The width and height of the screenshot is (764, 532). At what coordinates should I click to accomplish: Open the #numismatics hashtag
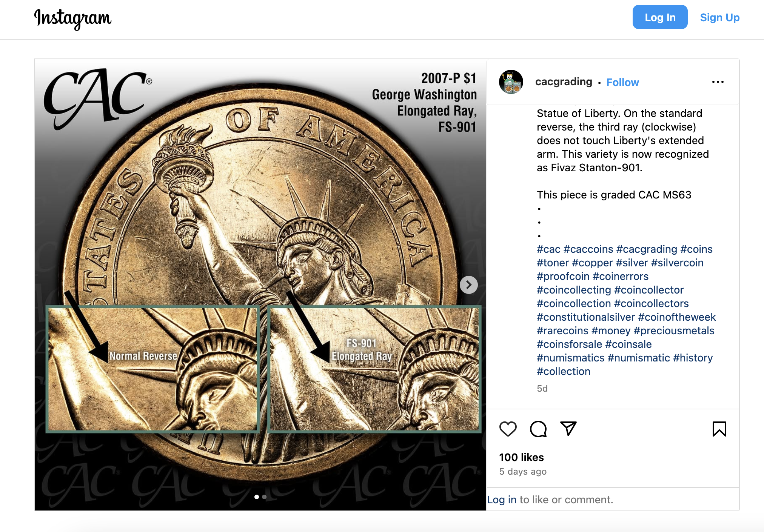[x=570, y=358]
